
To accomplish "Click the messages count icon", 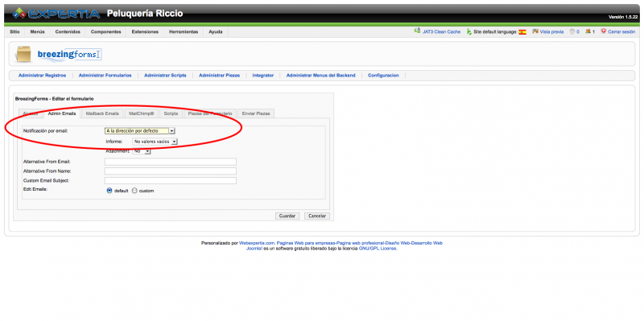I will tap(572, 31).
